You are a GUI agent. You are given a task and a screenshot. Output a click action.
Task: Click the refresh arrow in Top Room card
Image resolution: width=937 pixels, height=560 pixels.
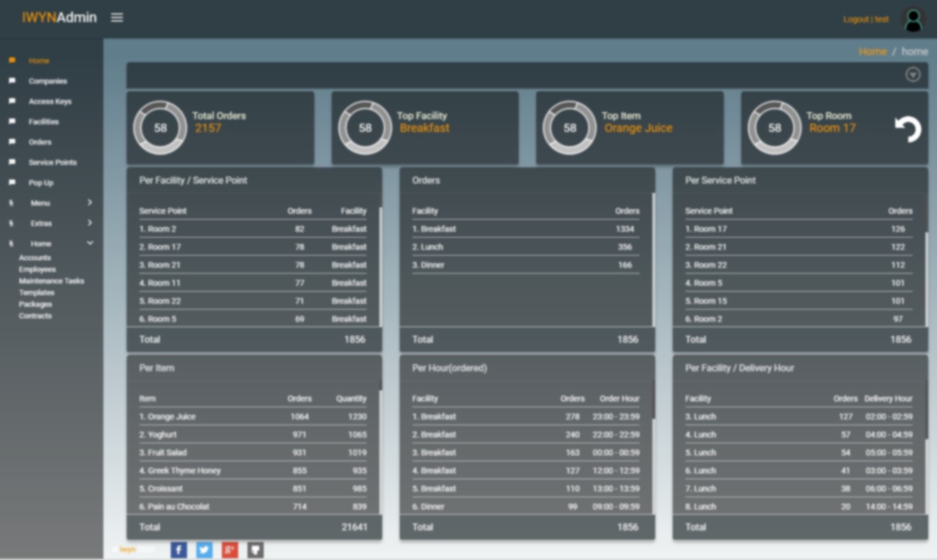click(x=908, y=129)
